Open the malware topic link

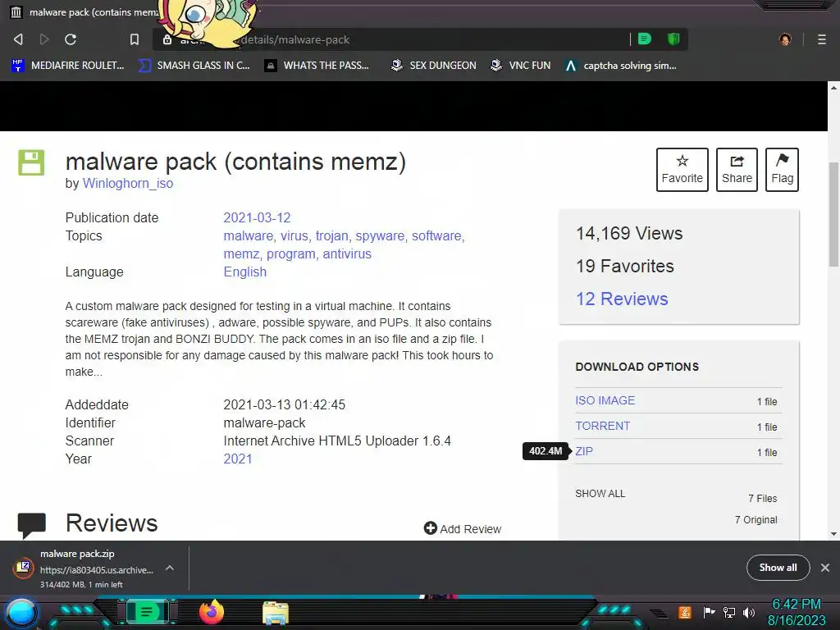pos(248,235)
